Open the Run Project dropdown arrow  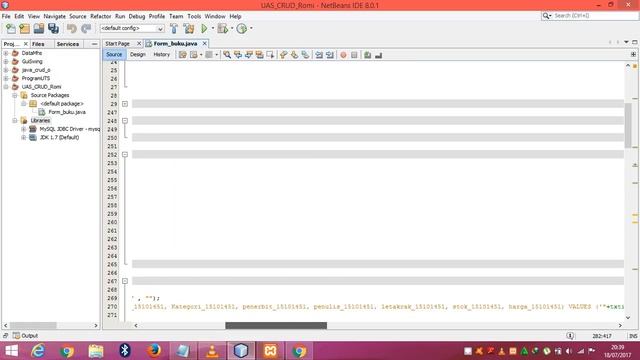213,28
